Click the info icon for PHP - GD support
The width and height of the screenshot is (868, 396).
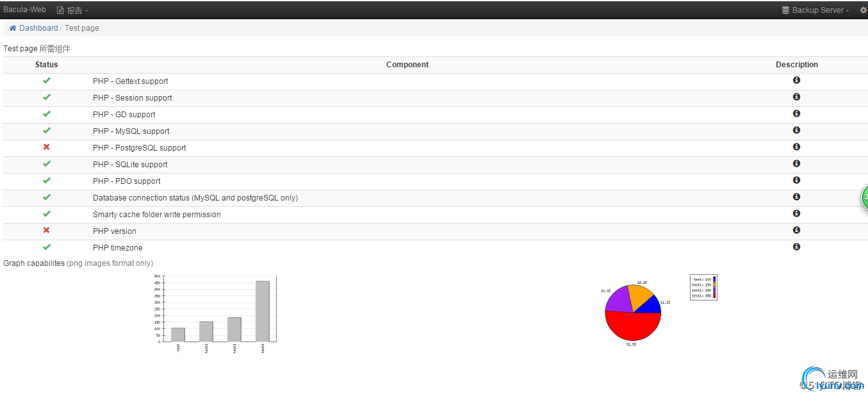point(796,113)
